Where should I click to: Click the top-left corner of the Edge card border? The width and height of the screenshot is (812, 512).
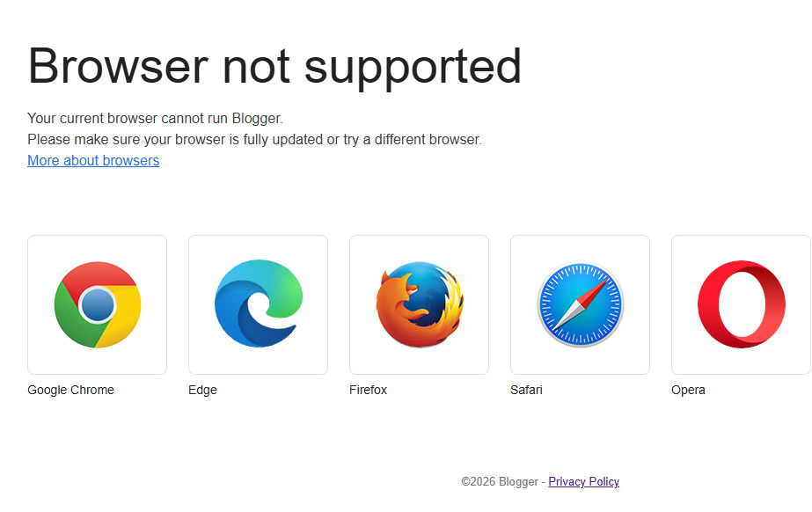tap(189, 236)
